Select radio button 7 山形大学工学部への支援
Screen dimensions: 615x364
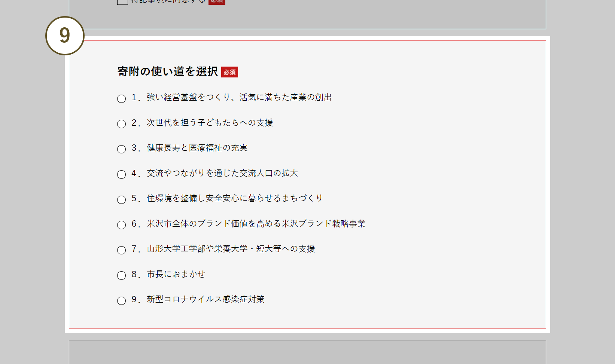tap(121, 250)
